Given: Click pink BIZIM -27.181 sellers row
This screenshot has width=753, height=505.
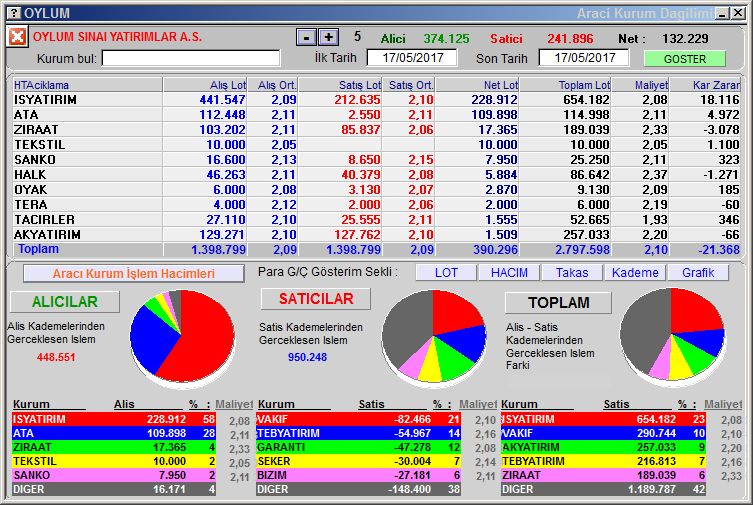Looking at the screenshot, I should [359, 475].
